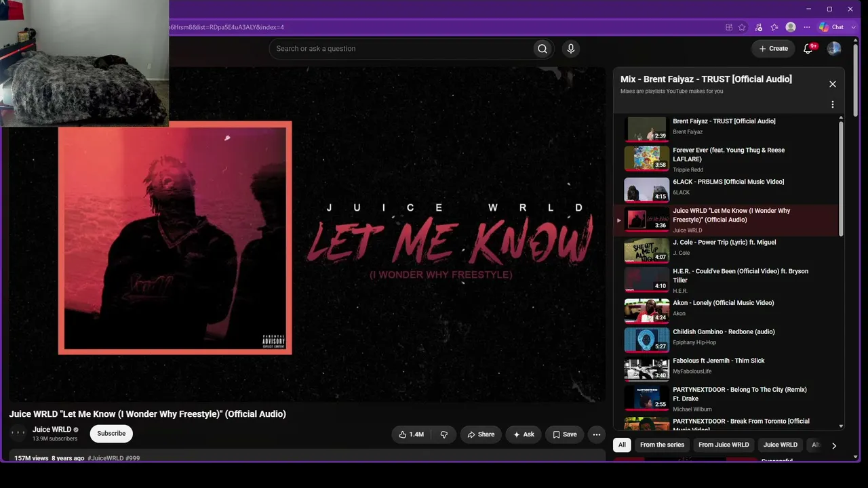Viewport: 868px width, 488px height.
Task: Open YouTube notifications bell
Action: click(x=808, y=49)
